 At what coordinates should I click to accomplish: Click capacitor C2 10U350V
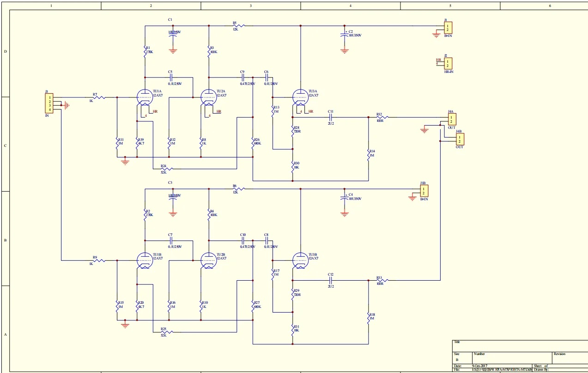344,35
